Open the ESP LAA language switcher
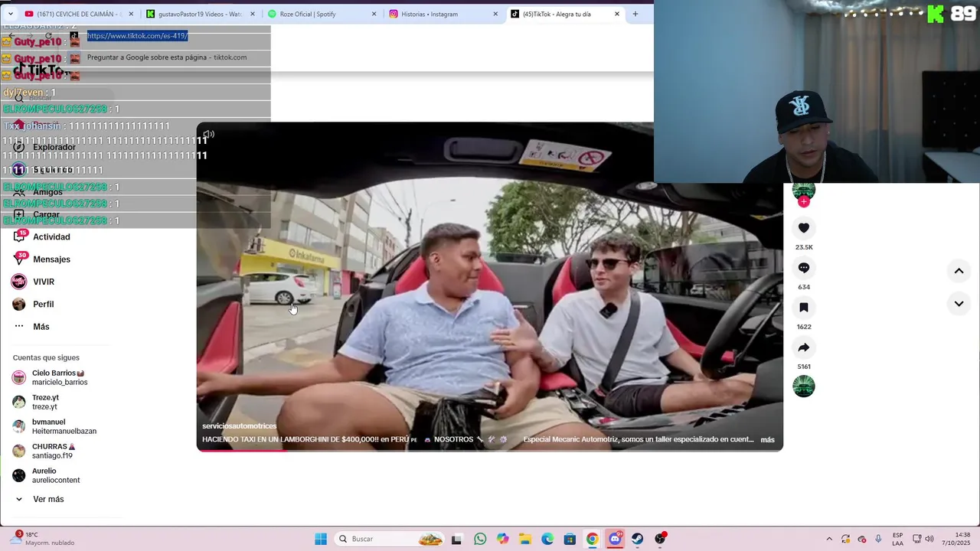This screenshot has height=551, width=980. tap(897, 539)
